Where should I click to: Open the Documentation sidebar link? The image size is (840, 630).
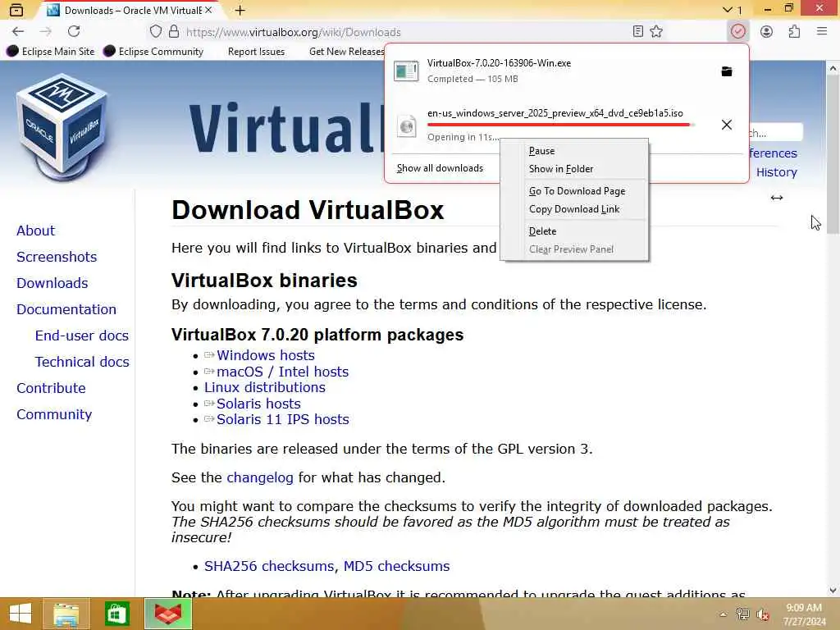66,309
